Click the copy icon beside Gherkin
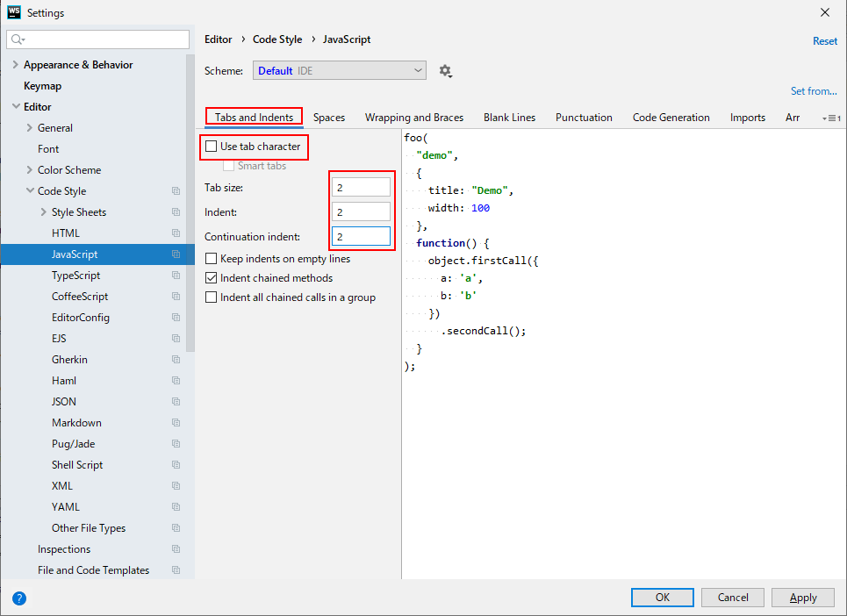Screen dimensions: 847x616 pyautogui.click(x=176, y=360)
